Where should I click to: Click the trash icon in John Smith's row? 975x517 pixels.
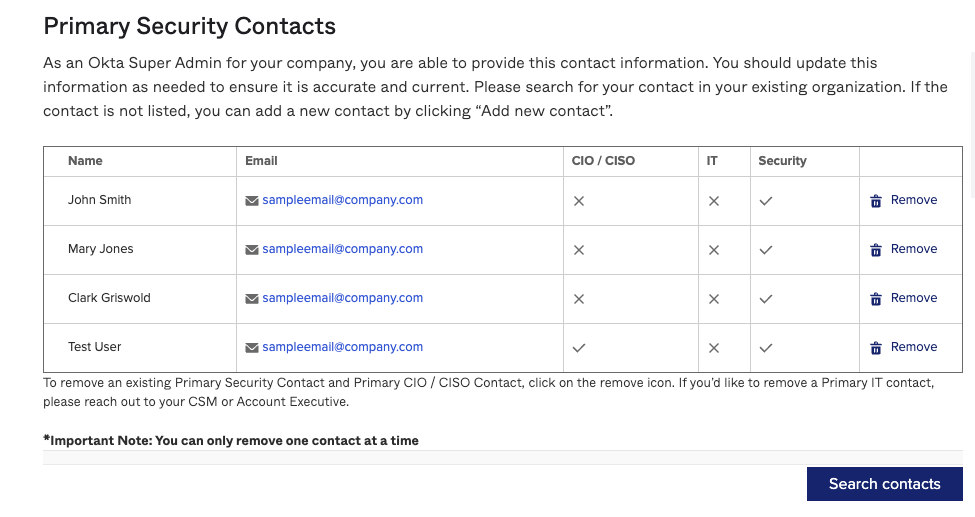tap(876, 201)
